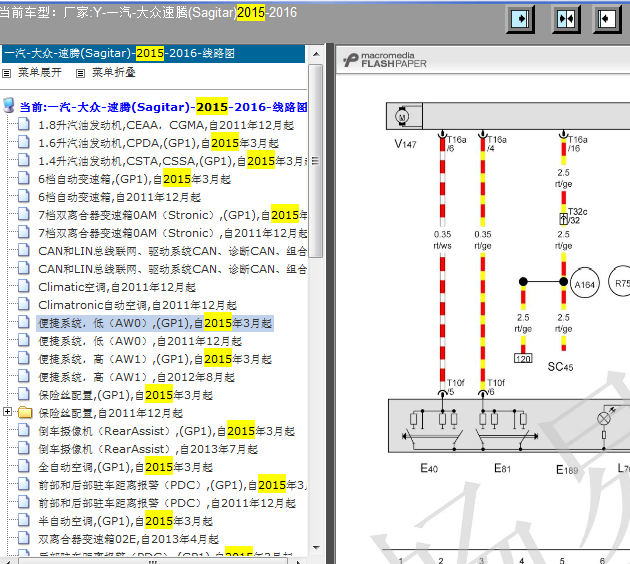Open 6档自动变速箱,自2011年12月起
Viewport: 630px width, 564px height.
119,197
